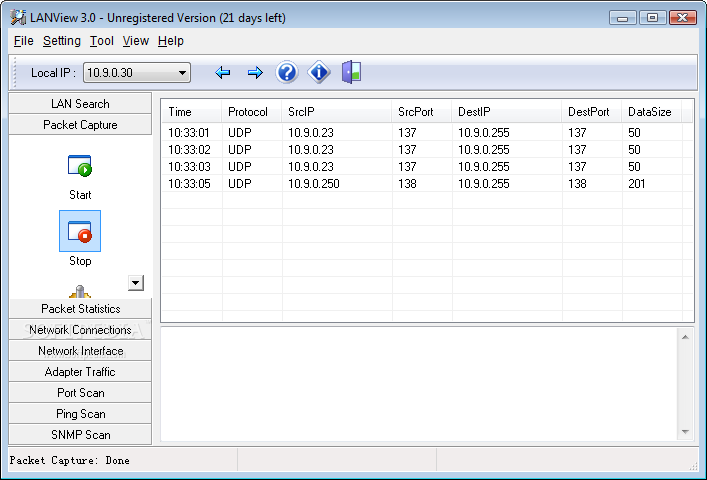This screenshot has width=707, height=480.
Task: Open the Network Connections panel
Action: point(80,330)
